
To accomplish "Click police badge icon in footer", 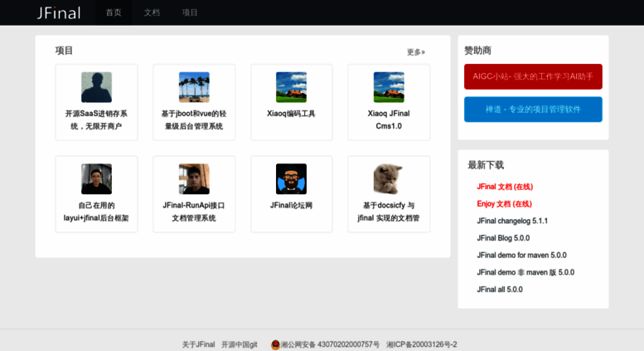I will coord(276,344).
